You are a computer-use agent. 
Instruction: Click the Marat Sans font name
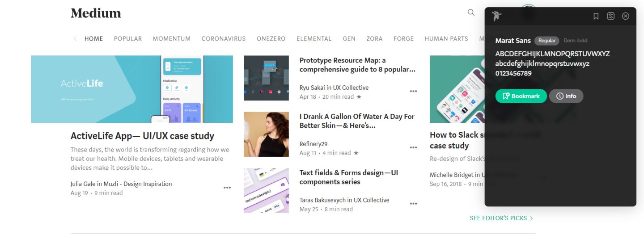coord(513,41)
